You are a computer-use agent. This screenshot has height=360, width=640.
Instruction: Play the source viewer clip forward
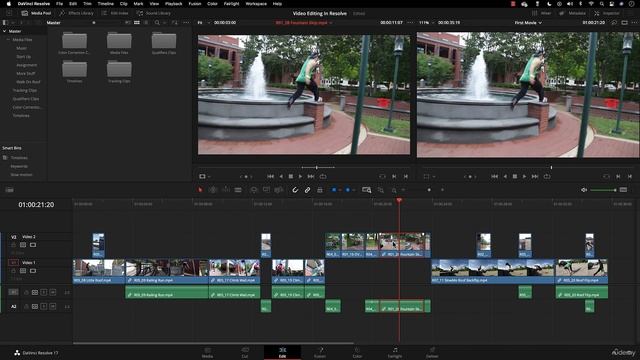point(301,176)
